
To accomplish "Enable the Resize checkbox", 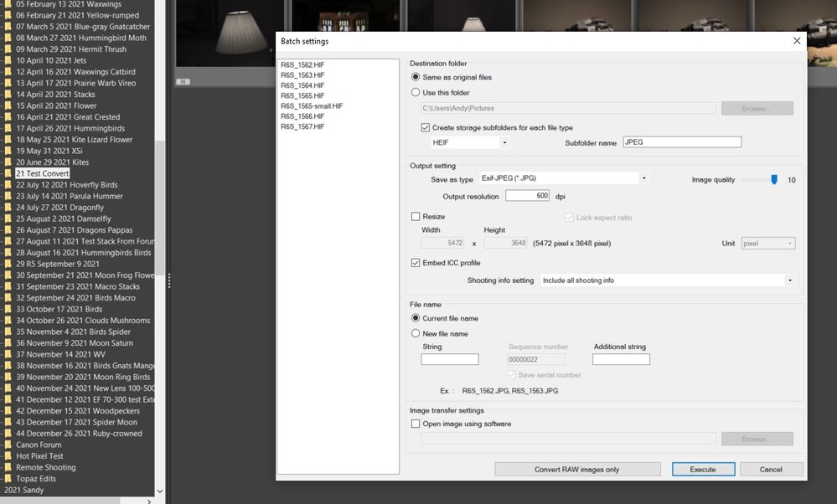I will (x=416, y=216).
